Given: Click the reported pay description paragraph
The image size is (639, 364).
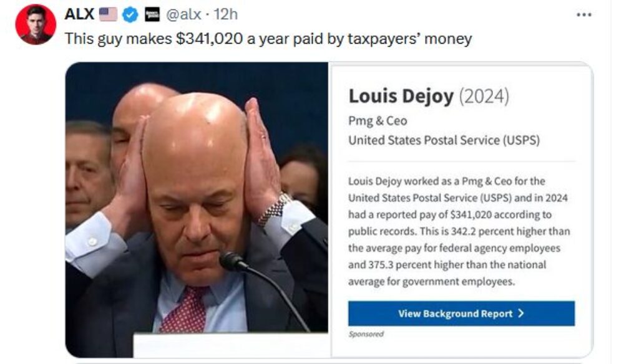Looking at the screenshot, I should 459,231.
